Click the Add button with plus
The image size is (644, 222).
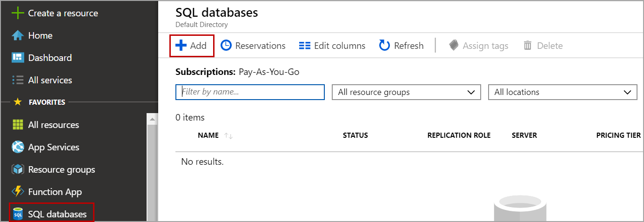point(191,46)
